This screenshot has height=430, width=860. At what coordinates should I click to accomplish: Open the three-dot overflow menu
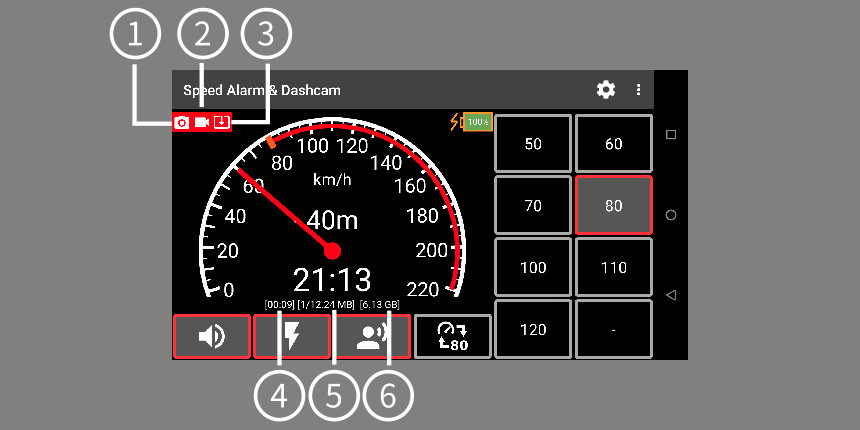tap(639, 90)
